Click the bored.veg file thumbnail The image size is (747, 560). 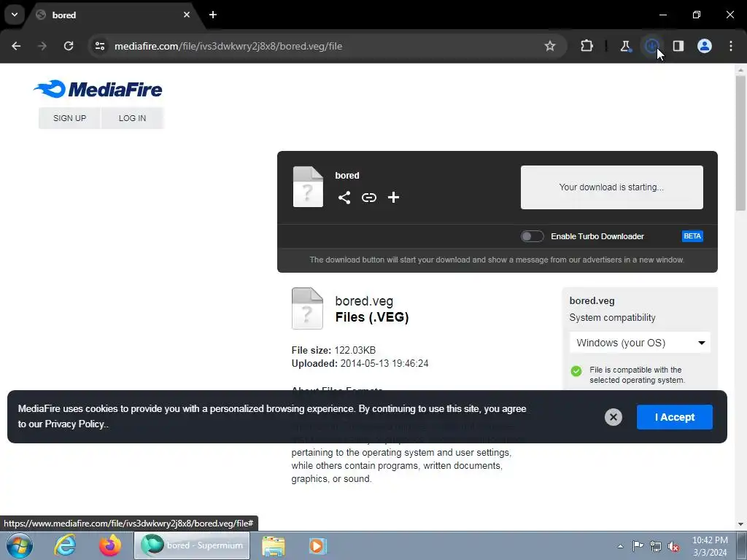click(x=307, y=308)
